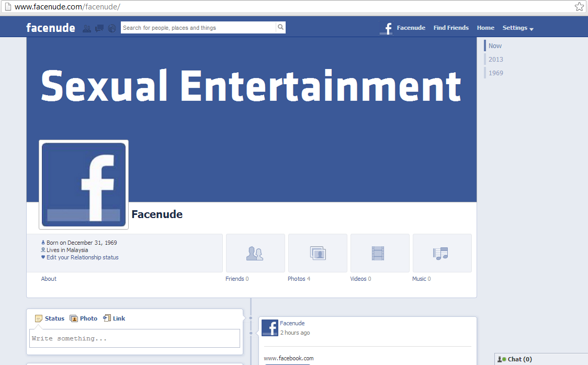588x365 pixels.
Task: Open the Videos 0 link
Action: [x=361, y=279]
